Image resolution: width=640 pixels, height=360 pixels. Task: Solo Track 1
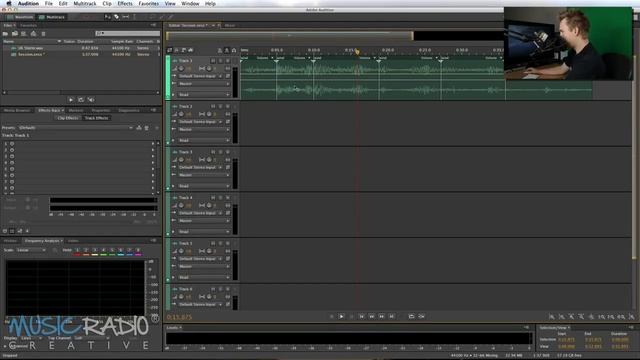point(220,61)
